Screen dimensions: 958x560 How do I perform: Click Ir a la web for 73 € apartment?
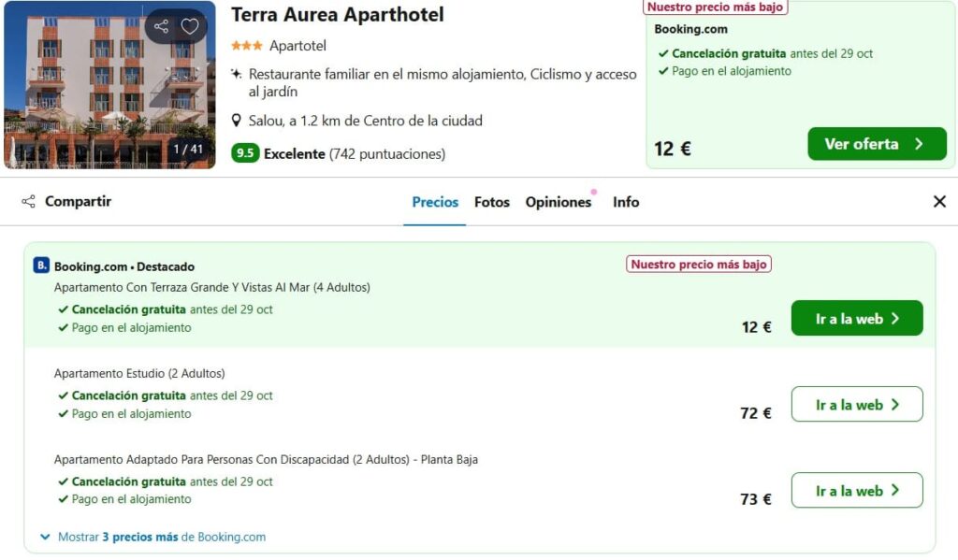[857, 491]
